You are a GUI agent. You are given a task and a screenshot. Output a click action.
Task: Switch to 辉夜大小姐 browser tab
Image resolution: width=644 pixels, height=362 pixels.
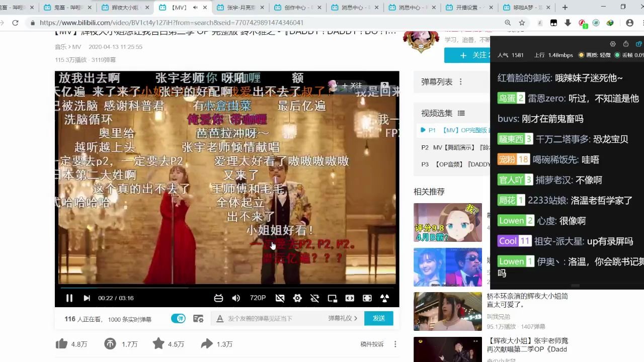(x=125, y=8)
